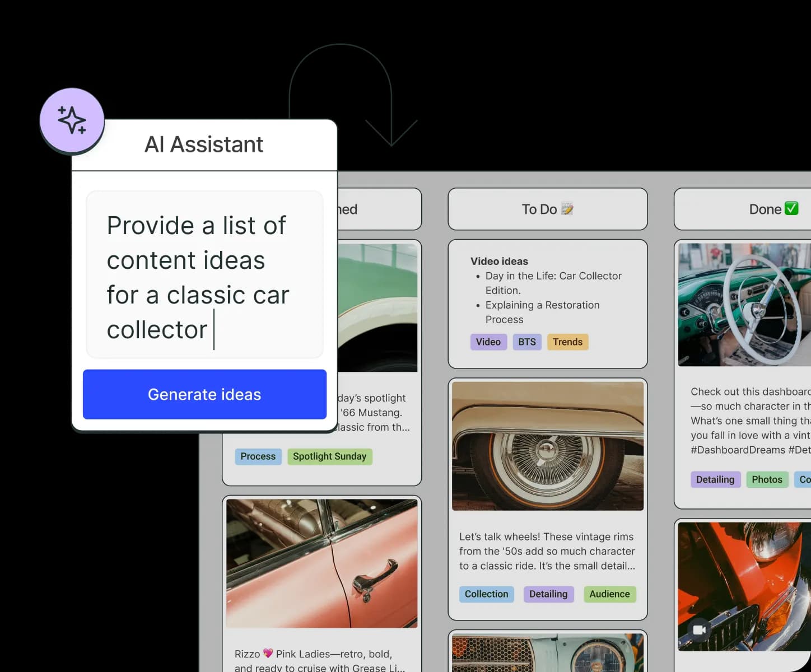
Task: Click the Detailing tag on the wheels card
Action: pyautogui.click(x=548, y=594)
